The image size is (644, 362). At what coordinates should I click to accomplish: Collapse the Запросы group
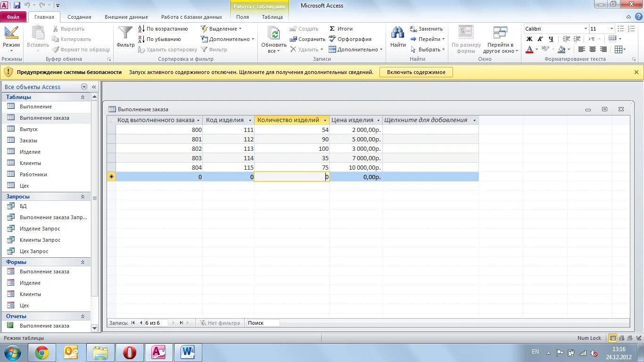(83, 197)
